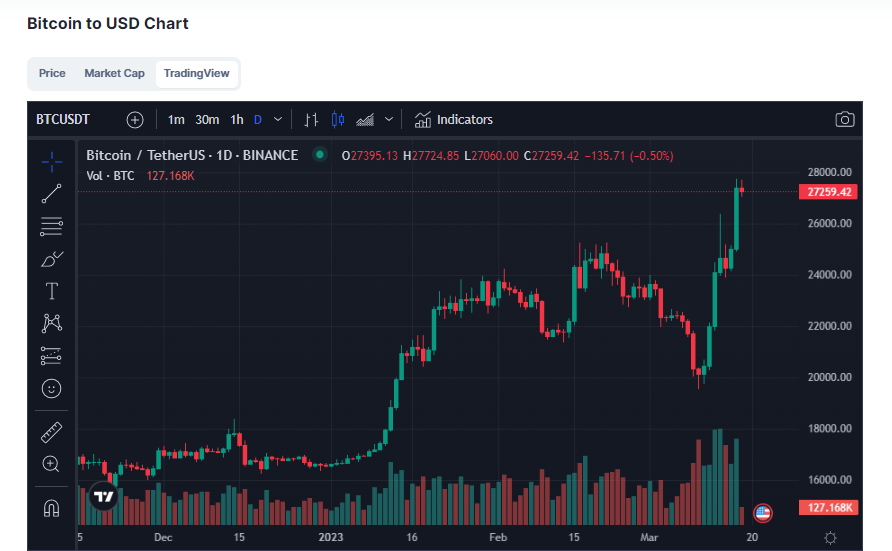The height and width of the screenshot is (551, 892).
Task: Select the D daily interval
Action: coord(258,119)
